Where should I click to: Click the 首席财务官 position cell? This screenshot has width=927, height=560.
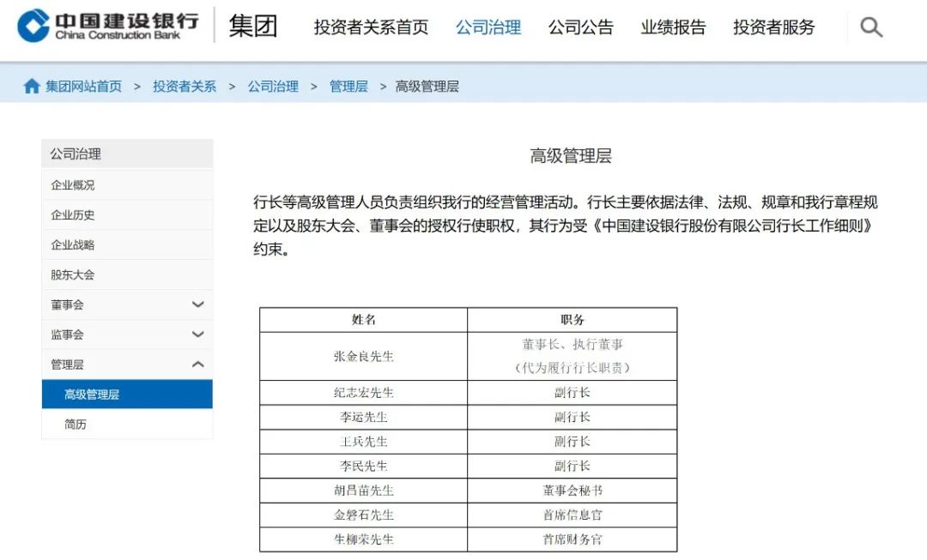pyautogui.click(x=573, y=539)
